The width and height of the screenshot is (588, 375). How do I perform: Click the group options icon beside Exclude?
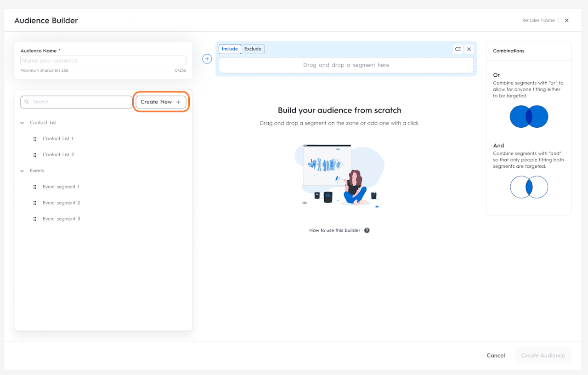pyautogui.click(x=458, y=49)
